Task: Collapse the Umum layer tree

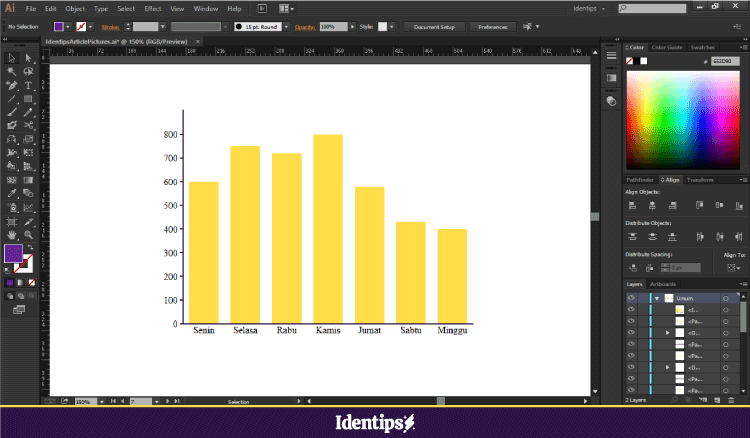Action: (656, 298)
